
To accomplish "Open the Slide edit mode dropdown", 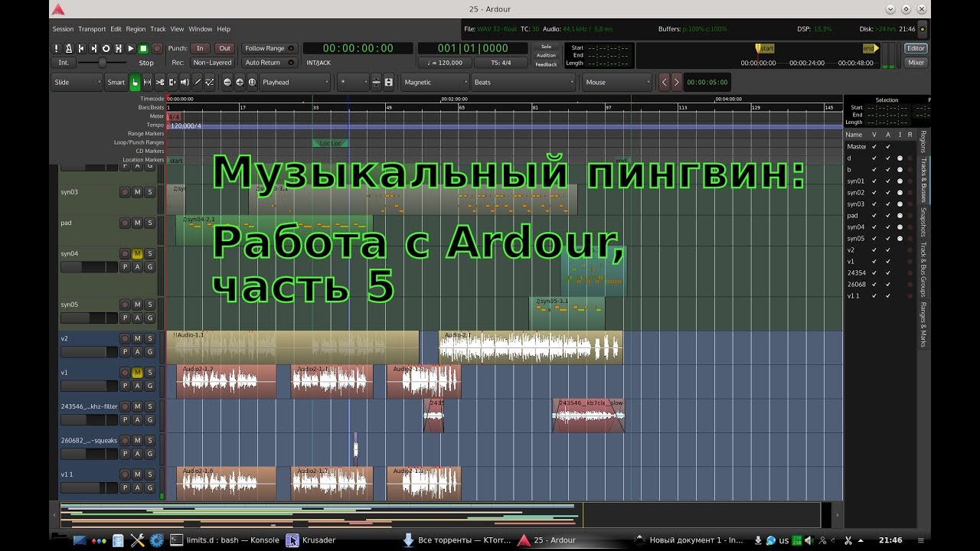I will coord(77,82).
